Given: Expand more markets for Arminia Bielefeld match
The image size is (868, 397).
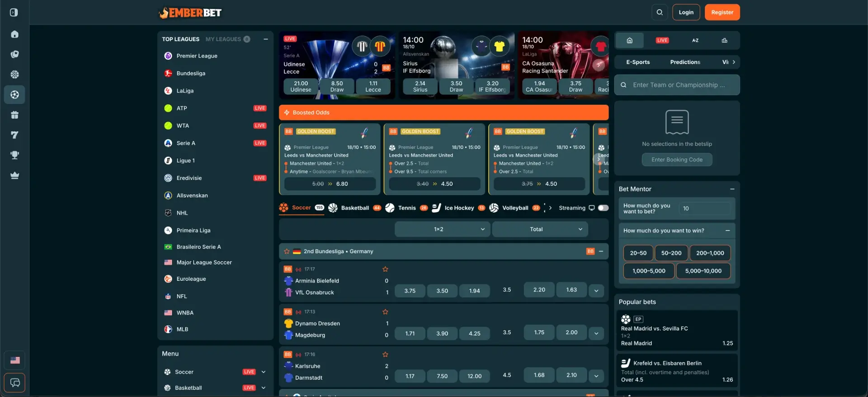Looking at the screenshot, I should 596,291.
